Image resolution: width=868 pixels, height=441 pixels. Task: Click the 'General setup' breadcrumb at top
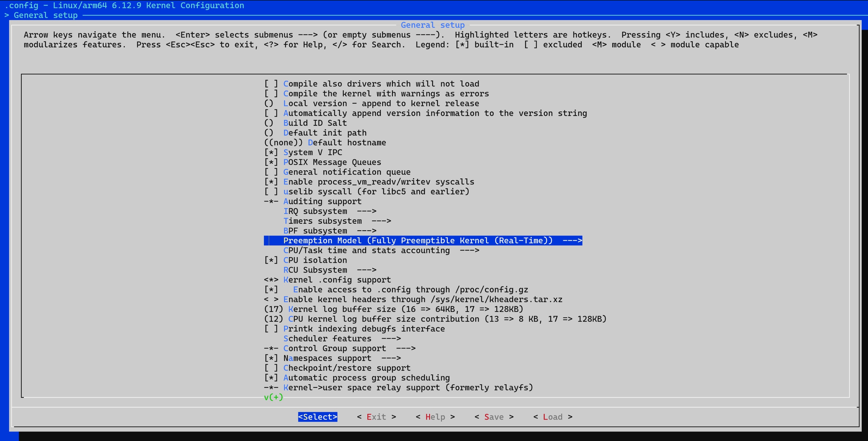point(46,15)
